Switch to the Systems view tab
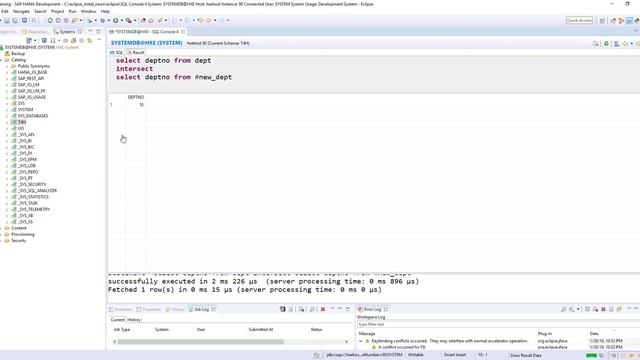Image resolution: width=640 pixels, height=360 pixels. [67, 31]
